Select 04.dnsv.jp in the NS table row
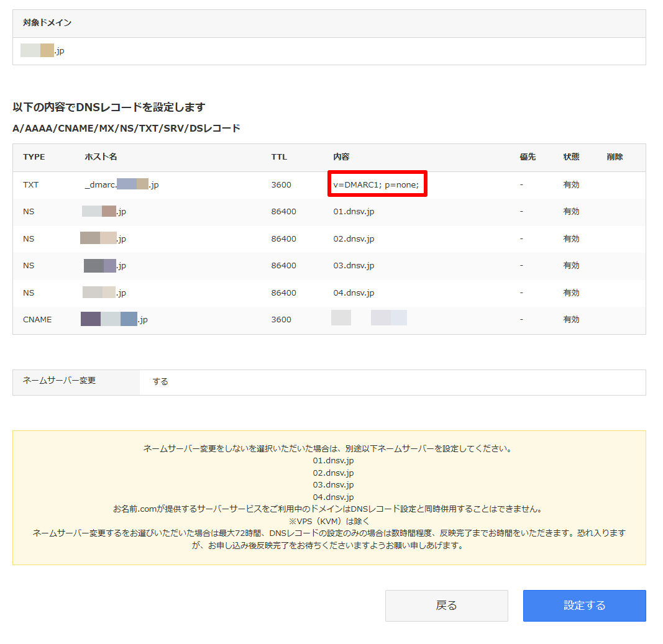This screenshot has height=644, width=663. coord(354,293)
